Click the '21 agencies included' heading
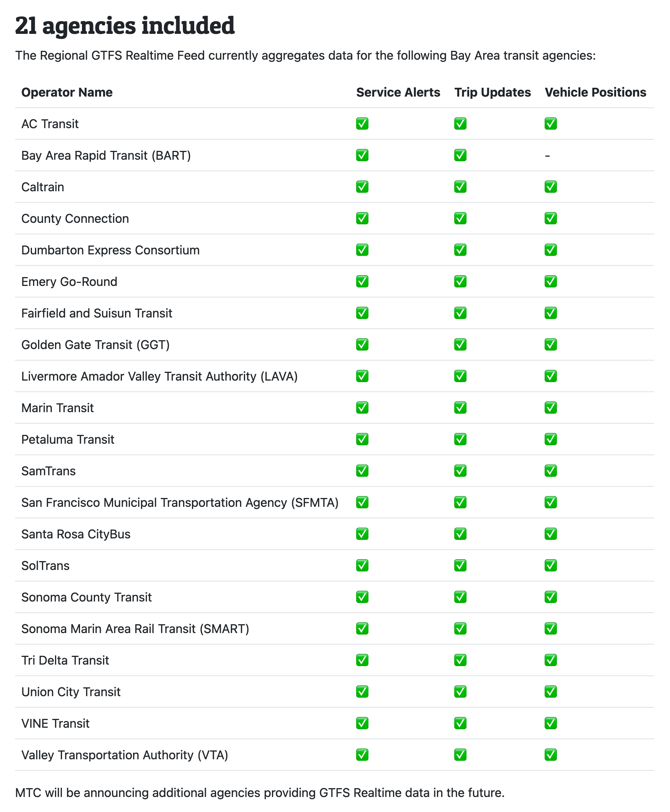This screenshot has height=812, width=670. coord(125,25)
